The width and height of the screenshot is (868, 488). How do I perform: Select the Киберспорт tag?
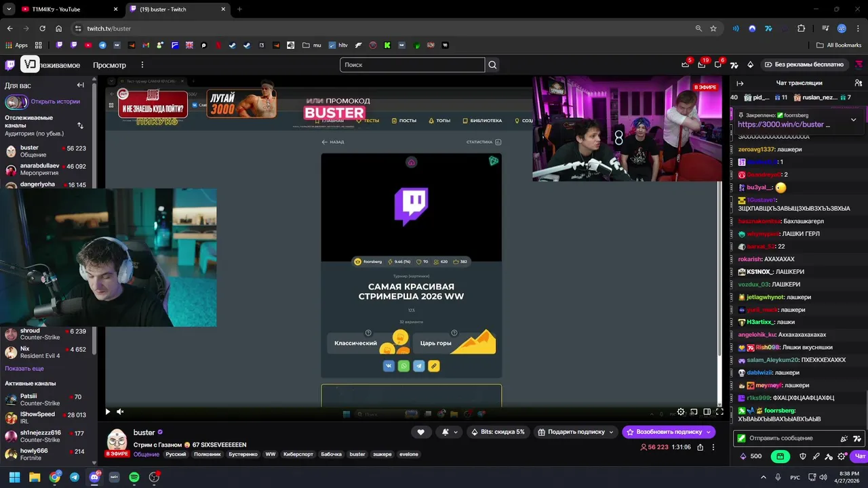click(298, 454)
